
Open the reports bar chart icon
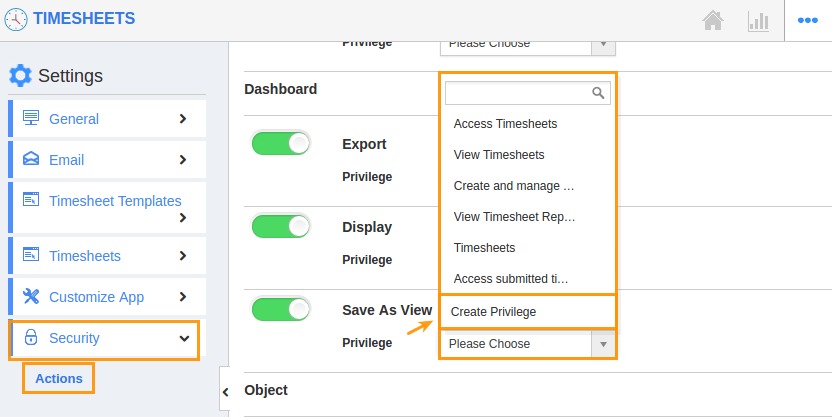(758, 21)
